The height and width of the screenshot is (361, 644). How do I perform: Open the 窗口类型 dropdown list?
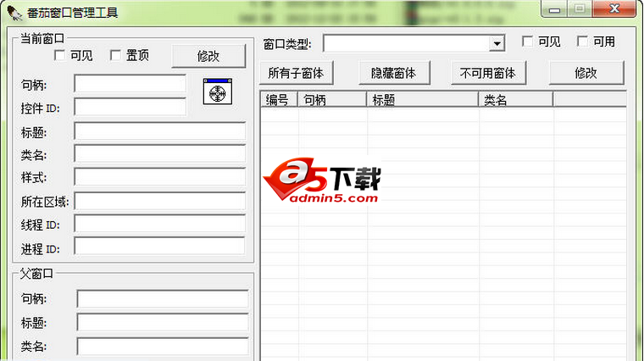pos(497,43)
